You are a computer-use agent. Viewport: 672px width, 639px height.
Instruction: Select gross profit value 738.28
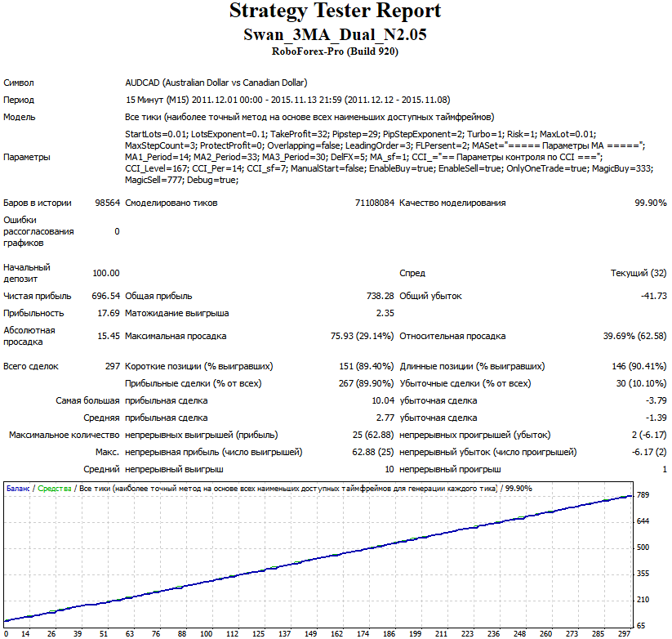pyautogui.click(x=381, y=296)
